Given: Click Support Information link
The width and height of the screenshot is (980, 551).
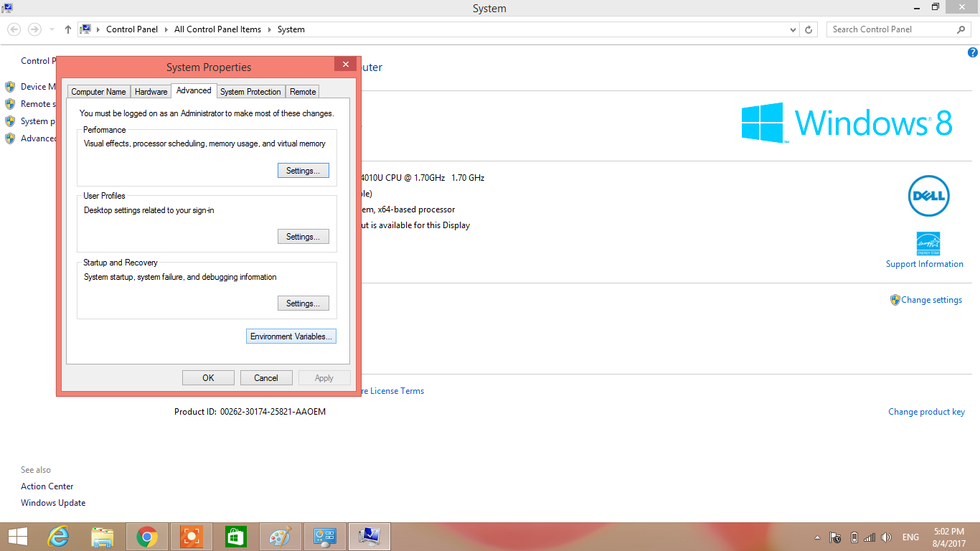Looking at the screenshot, I should (925, 264).
